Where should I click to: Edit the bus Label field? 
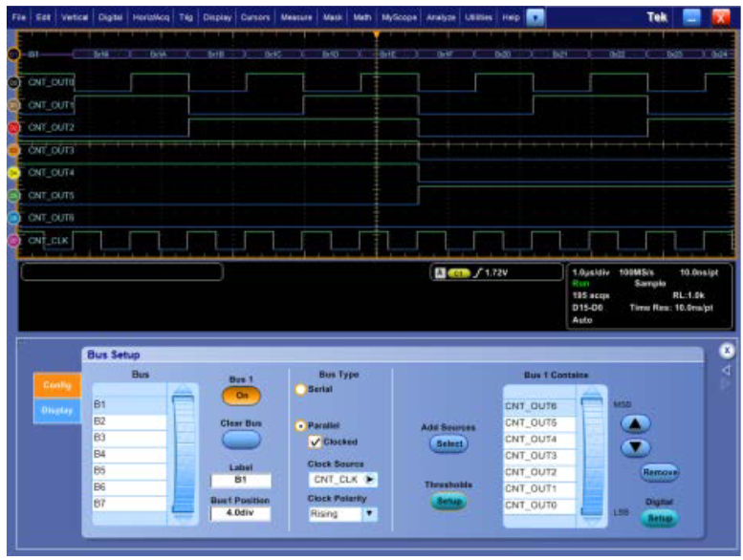[x=241, y=480]
